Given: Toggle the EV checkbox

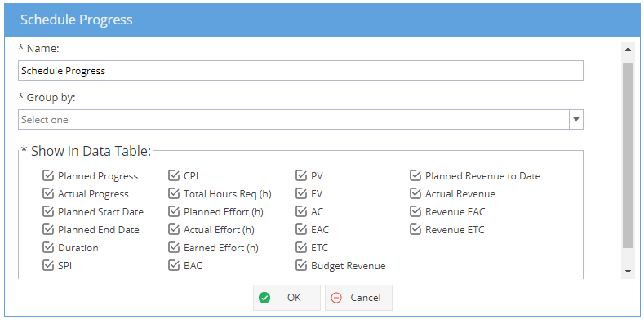Looking at the screenshot, I should pos(301,193).
